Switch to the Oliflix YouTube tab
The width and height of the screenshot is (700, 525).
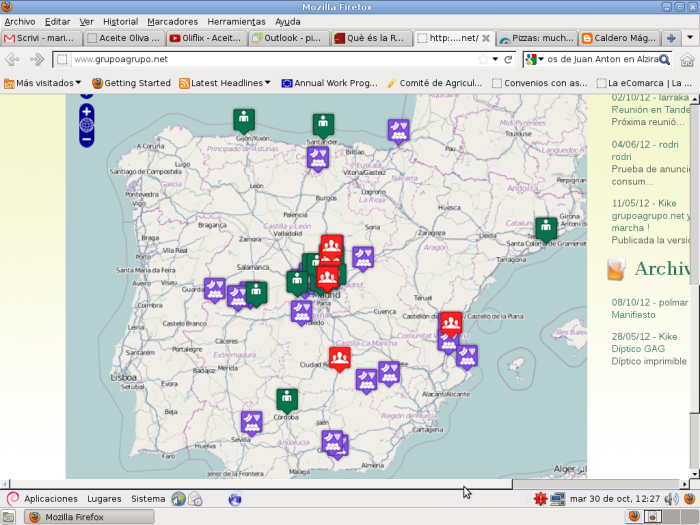pyautogui.click(x=207, y=38)
